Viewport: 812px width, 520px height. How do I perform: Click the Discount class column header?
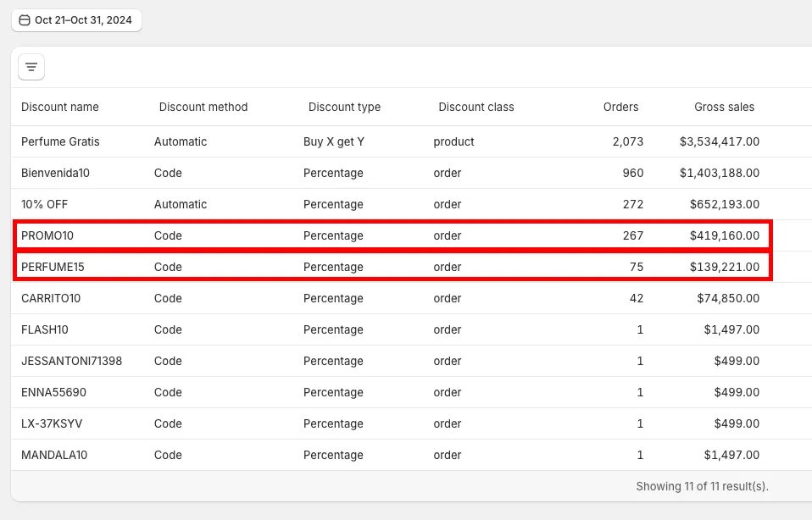[476, 107]
